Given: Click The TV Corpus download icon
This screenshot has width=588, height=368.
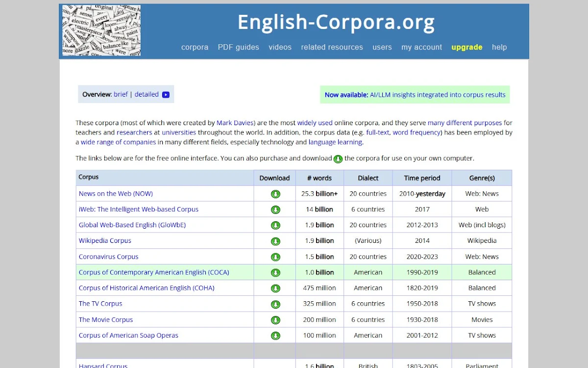Looking at the screenshot, I should [x=275, y=304].
